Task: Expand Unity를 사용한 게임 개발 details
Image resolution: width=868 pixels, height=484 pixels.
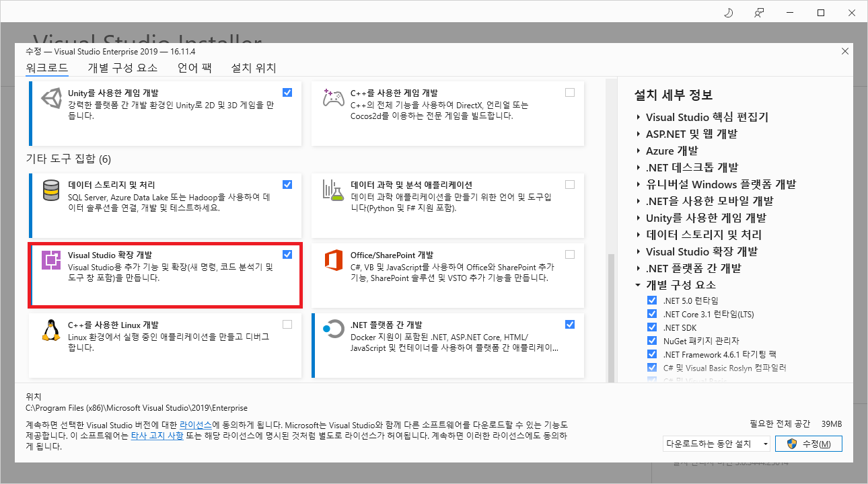Action: pos(638,218)
